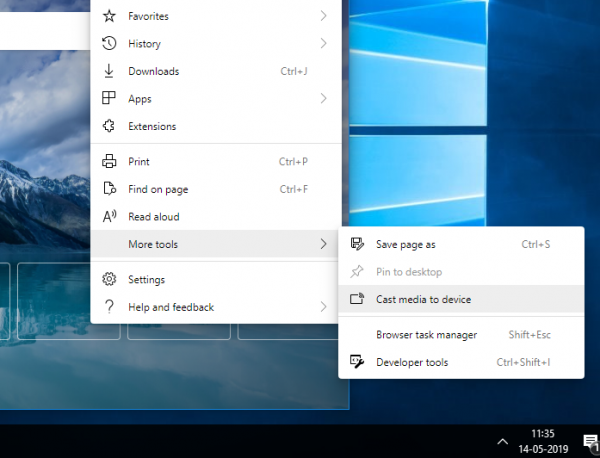
Task: Click the Settings gear icon
Action: click(110, 279)
